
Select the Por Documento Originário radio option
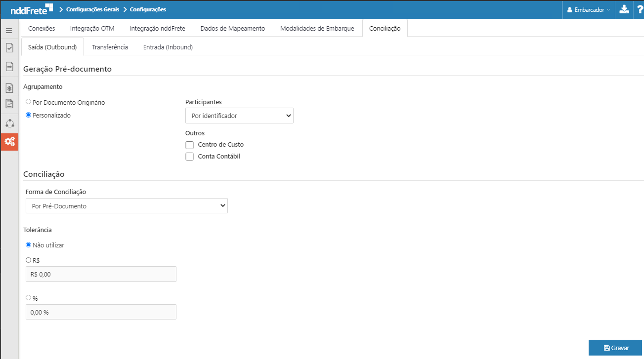tap(29, 102)
